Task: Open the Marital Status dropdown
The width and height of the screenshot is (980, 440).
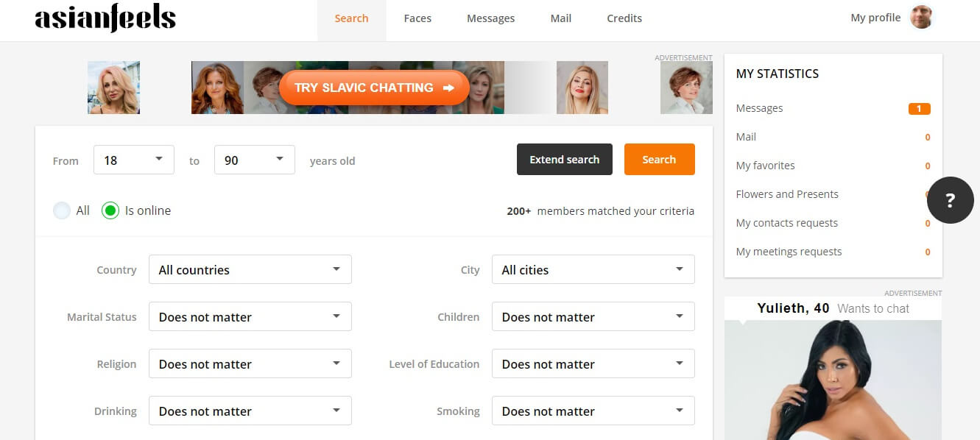Action: click(250, 316)
